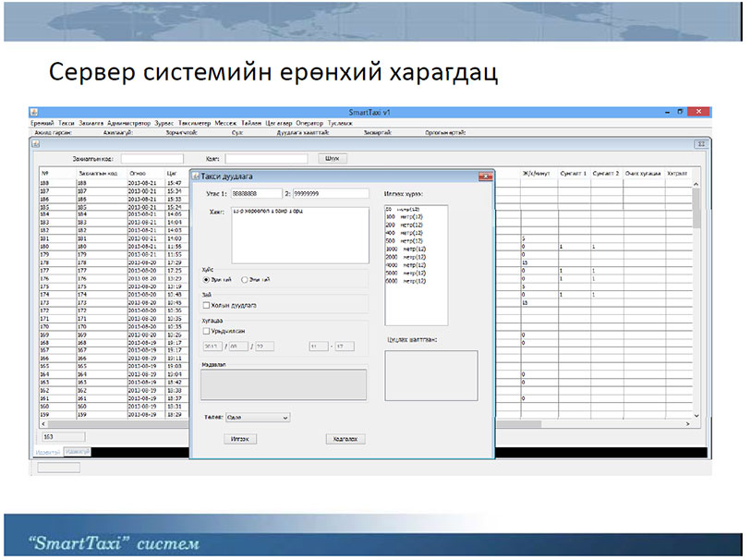Open the Такси menu
The image size is (751, 560).
coord(67,123)
